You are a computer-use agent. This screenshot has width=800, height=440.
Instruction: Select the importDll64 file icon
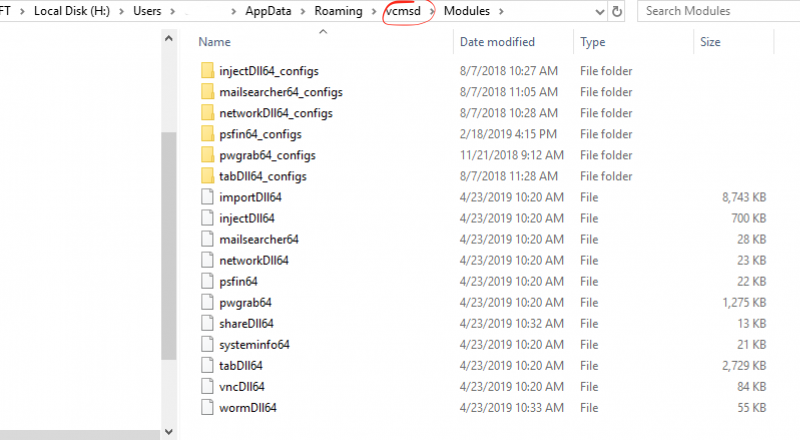[207, 197]
